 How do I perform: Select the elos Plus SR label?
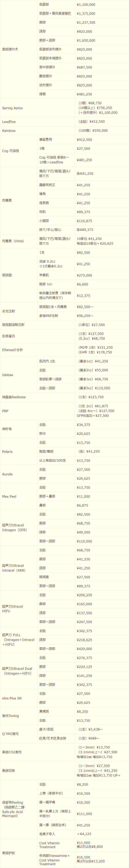(x=12, y=698)
